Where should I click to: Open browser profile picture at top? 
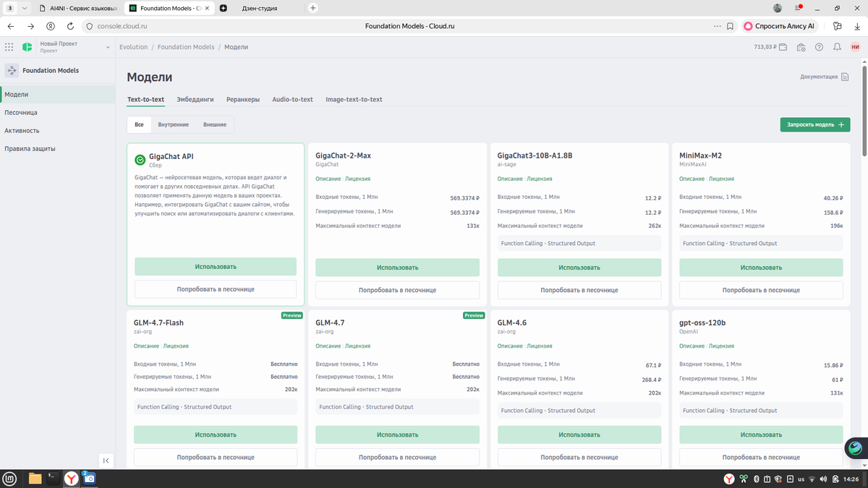[x=778, y=8]
